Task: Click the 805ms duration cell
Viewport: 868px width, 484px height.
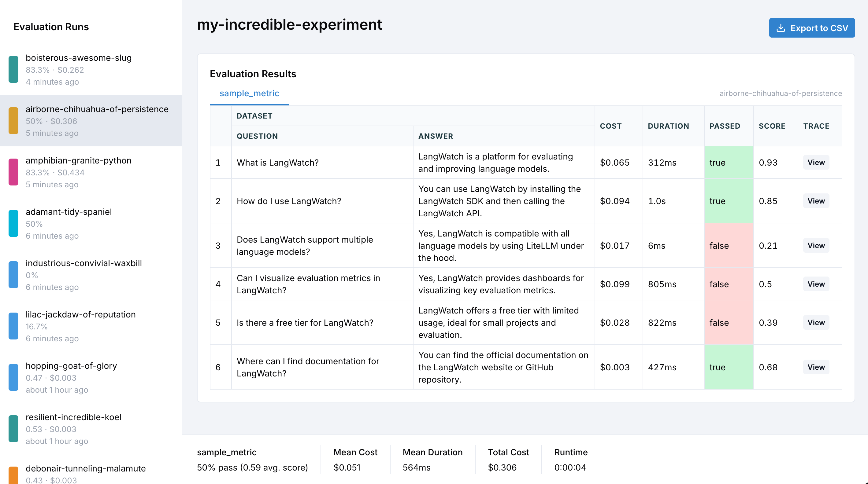Action: coord(673,284)
